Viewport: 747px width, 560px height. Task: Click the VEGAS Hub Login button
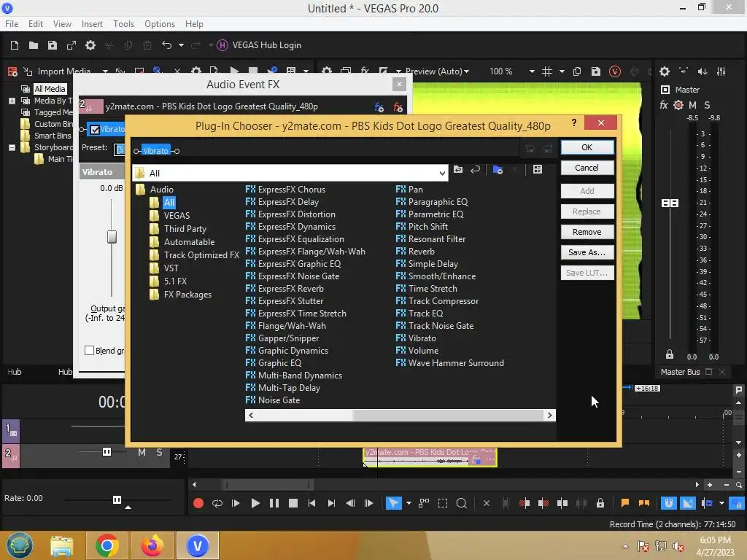[259, 45]
